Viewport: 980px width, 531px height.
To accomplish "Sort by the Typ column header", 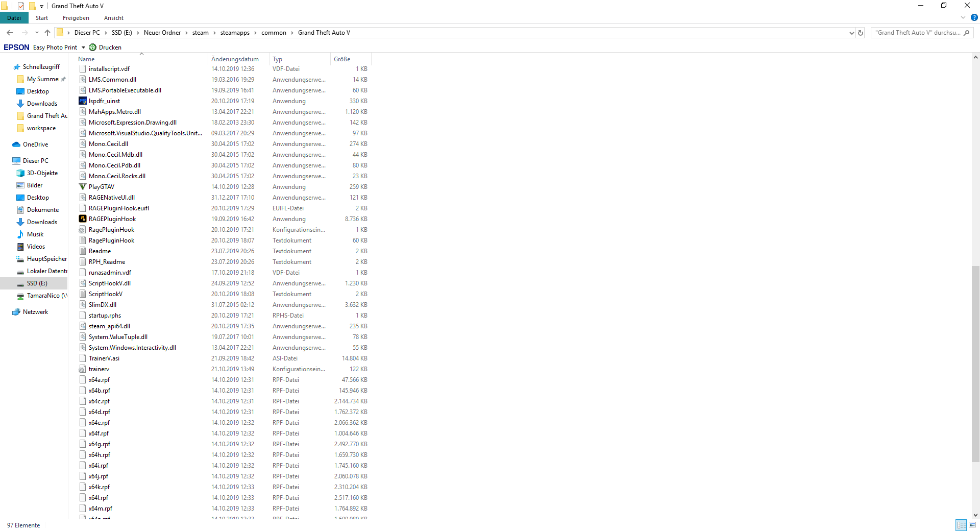I will tap(300, 59).
